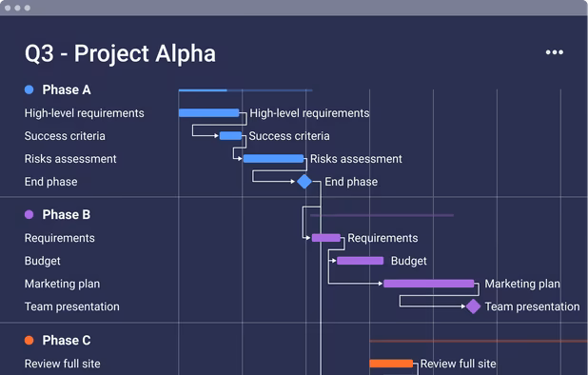The width and height of the screenshot is (588, 375).
Task: Click the Marketing plan purple Gantt bar
Action: coord(429,284)
